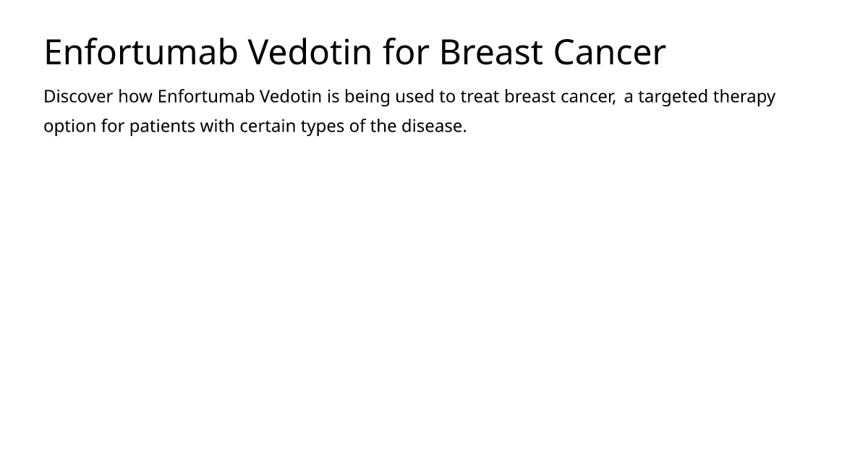This screenshot has width=868, height=456.
Task: Click the word treat in the paragraph
Action: click(480, 96)
